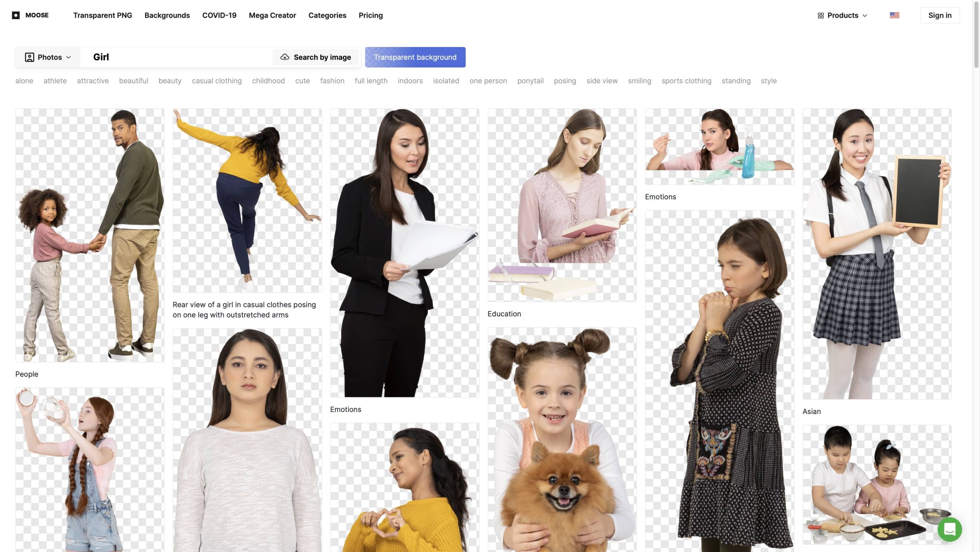This screenshot has height=552, width=980.
Task: Filter by the ponytail tag
Action: pyautogui.click(x=530, y=81)
